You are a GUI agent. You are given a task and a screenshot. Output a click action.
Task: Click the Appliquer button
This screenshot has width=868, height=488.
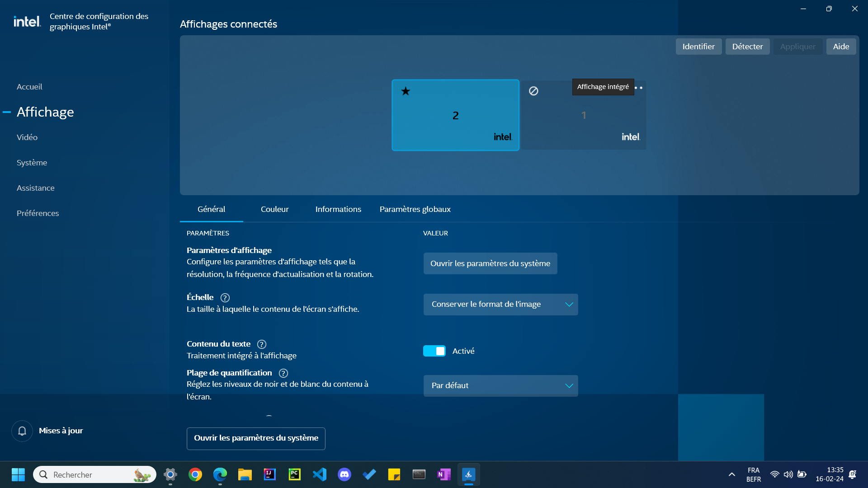click(798, 47)
